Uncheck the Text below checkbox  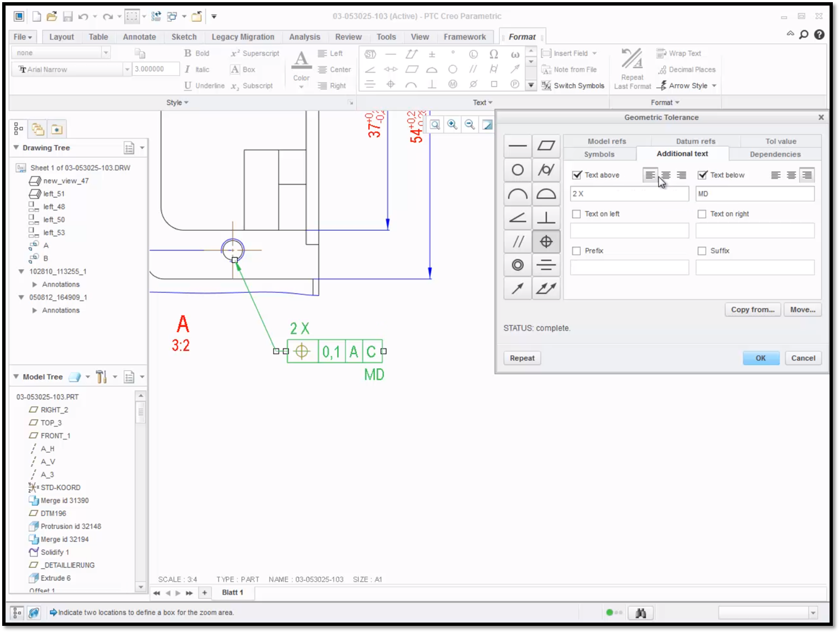coord(702,175)
